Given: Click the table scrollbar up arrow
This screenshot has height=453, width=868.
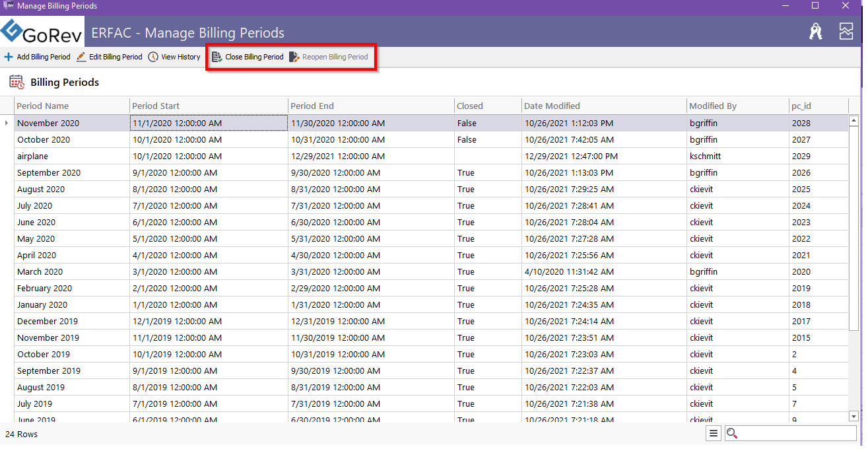Looking at the screenshot, I should 853,121.
